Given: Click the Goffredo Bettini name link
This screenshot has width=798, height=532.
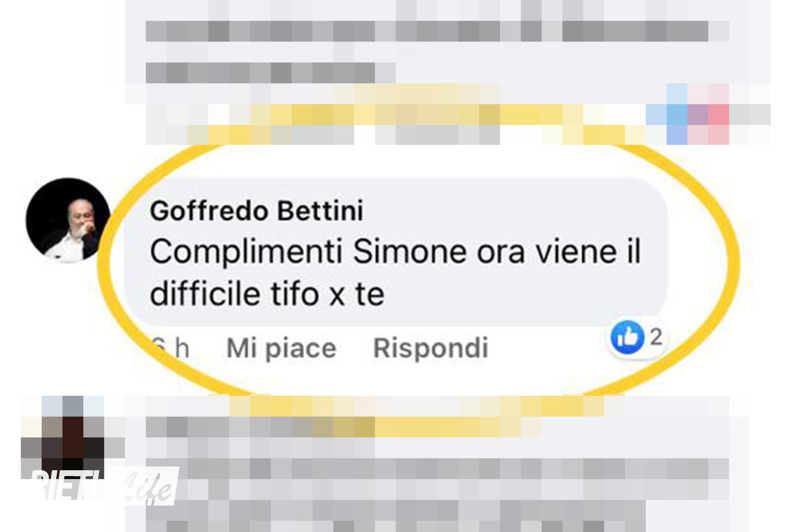Looking at the screenshot, I should point(257,211).
